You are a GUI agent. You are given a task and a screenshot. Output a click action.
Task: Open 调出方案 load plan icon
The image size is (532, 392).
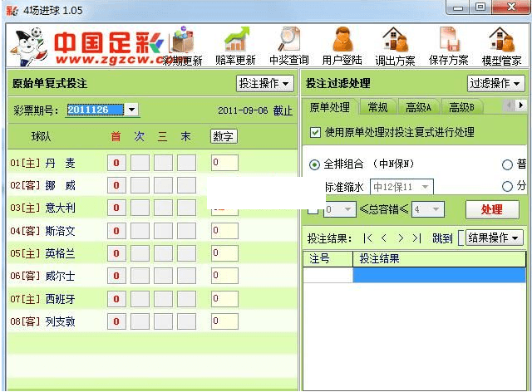point(395,45)
